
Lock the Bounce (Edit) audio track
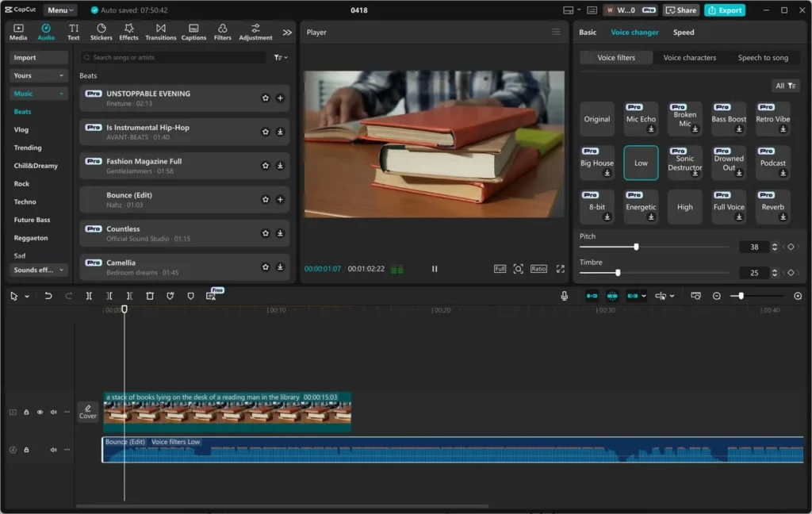[x=26, y=450]
